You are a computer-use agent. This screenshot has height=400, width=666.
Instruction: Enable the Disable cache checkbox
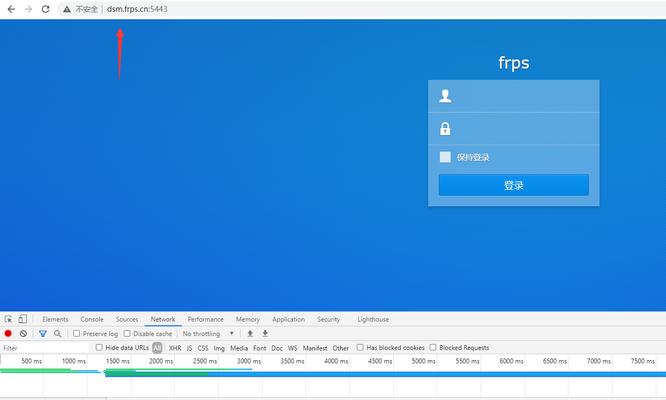[x=127, y=334]
